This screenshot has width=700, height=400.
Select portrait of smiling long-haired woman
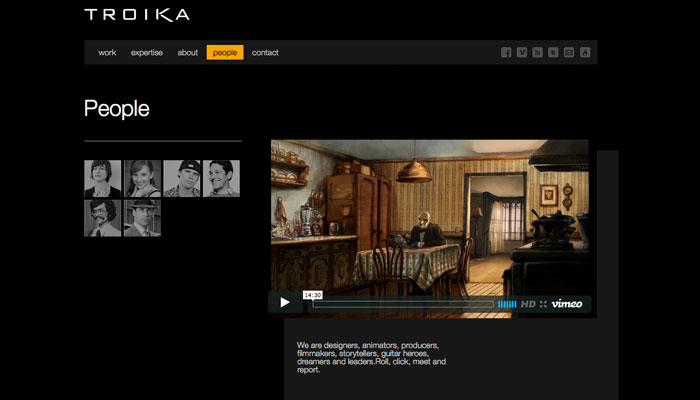point(142,179)
